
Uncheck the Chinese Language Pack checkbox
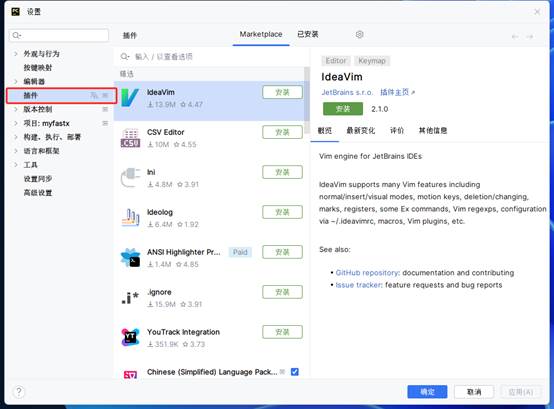(295, 372)
